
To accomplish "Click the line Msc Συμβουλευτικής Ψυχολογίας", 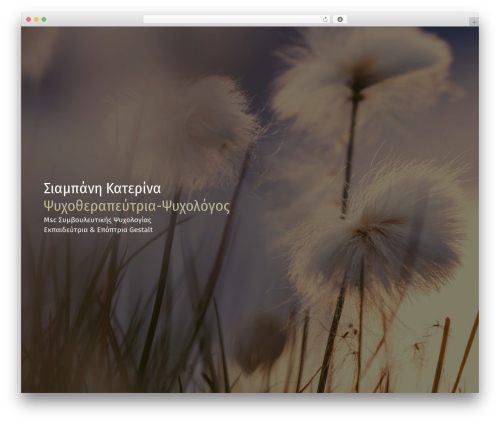I will pyautogui.click(x=97, y=220).
